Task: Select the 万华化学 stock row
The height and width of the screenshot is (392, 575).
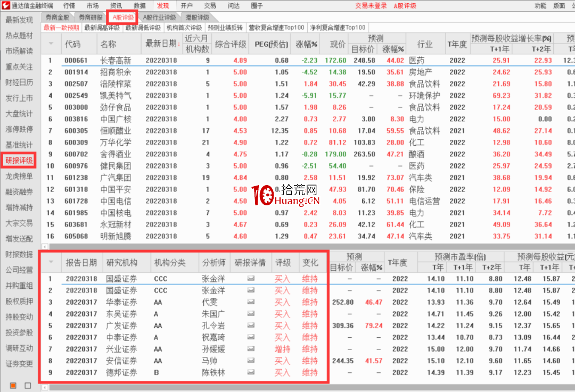Action: point(308,143)
